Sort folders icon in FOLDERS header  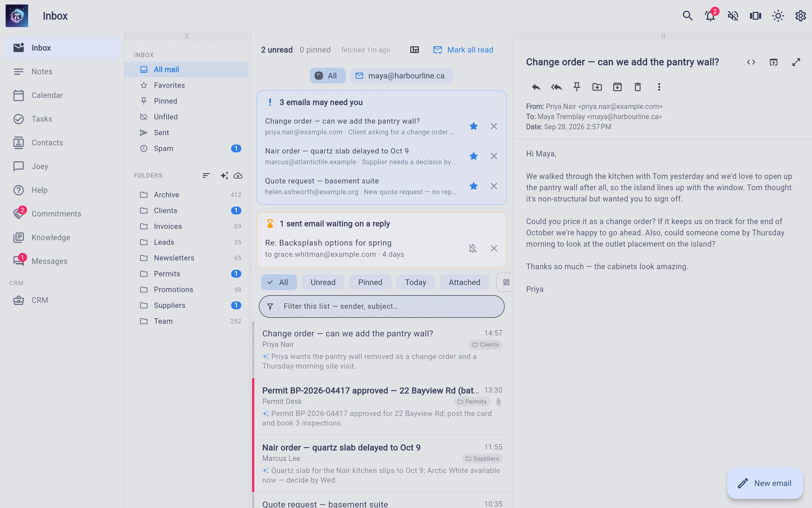(206, 176)
